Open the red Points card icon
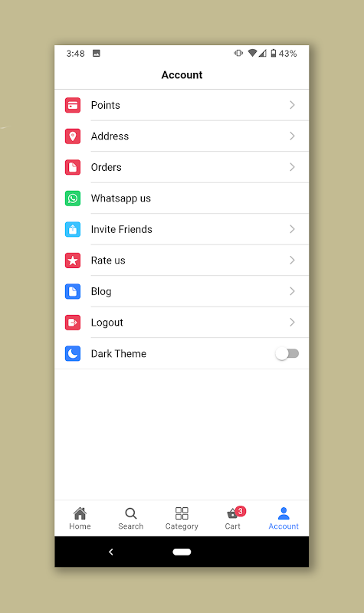364x613 pixels. coord(73,105)
